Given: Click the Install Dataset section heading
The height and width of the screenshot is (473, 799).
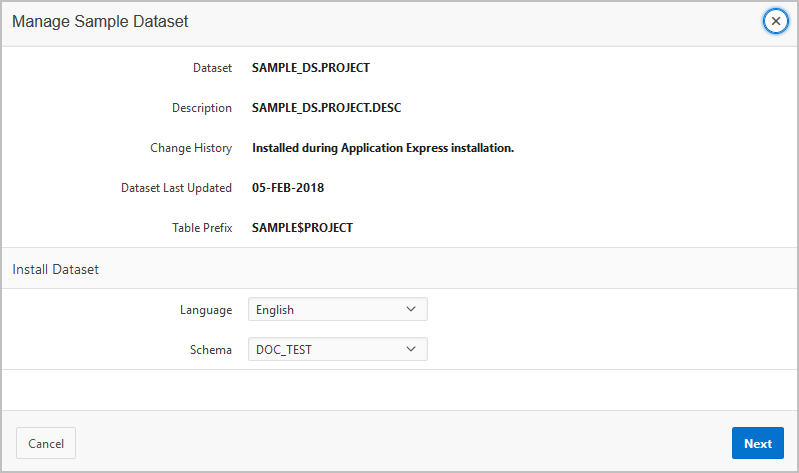Looking at the screenshot, I should (55, 269).
